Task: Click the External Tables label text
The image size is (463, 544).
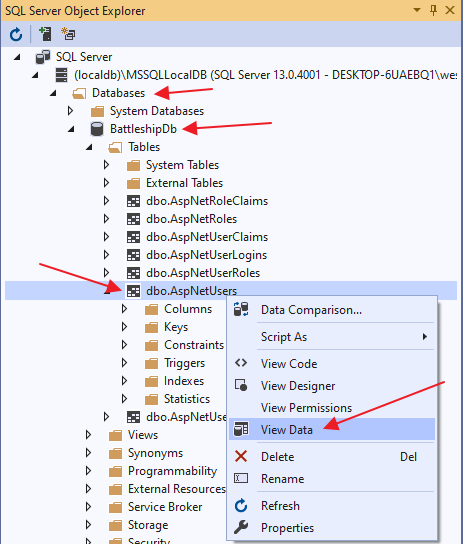Action: pos(185,183)
